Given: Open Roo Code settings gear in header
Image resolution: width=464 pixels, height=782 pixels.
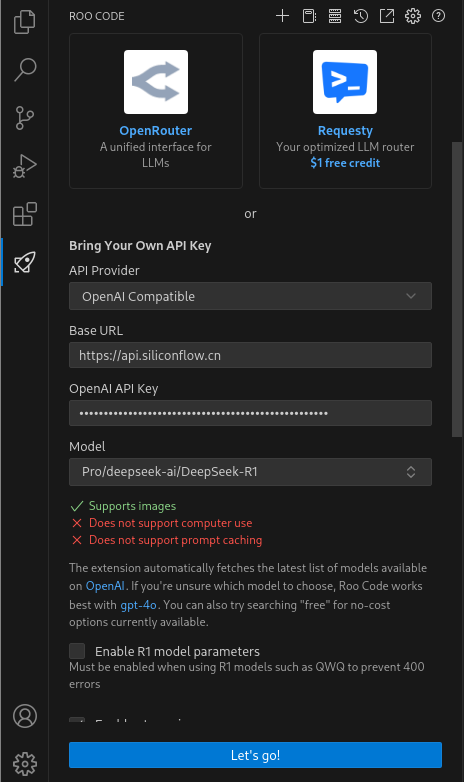Looking at the screenshot, I should pyautogui.click(x=413, y=16).
